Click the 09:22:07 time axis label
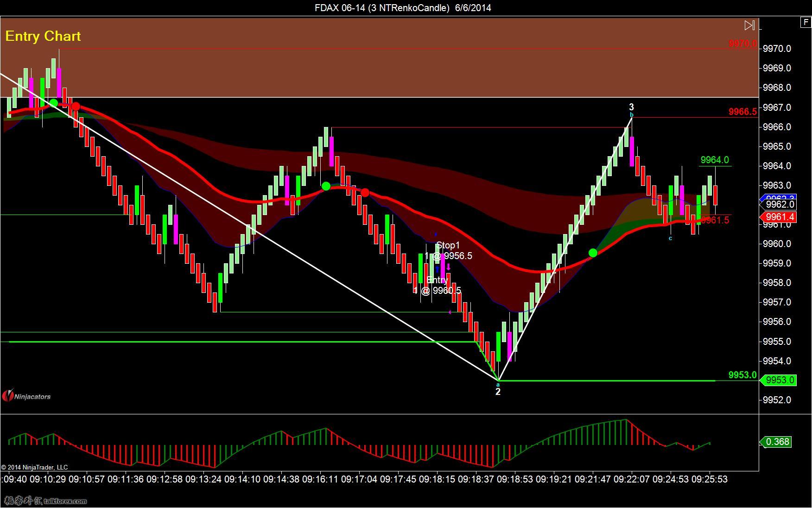812x508 pixels. click(632, 479)
